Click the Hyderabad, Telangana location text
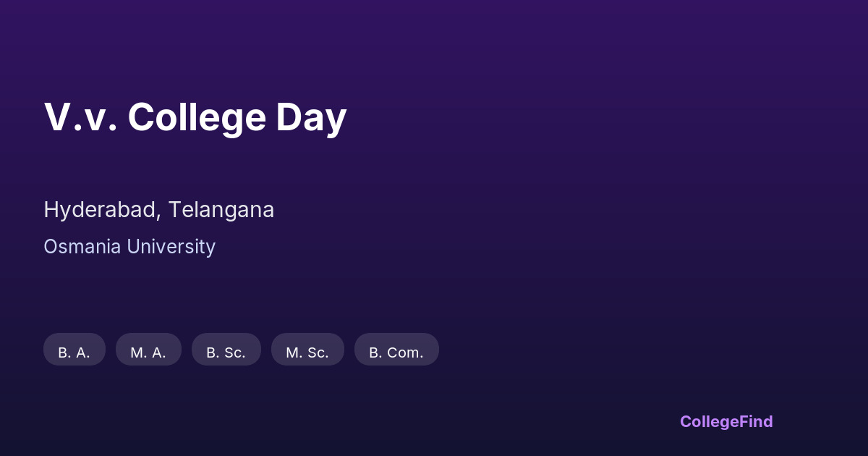This screenshot has width=868, height=456. tap(158, 210)
